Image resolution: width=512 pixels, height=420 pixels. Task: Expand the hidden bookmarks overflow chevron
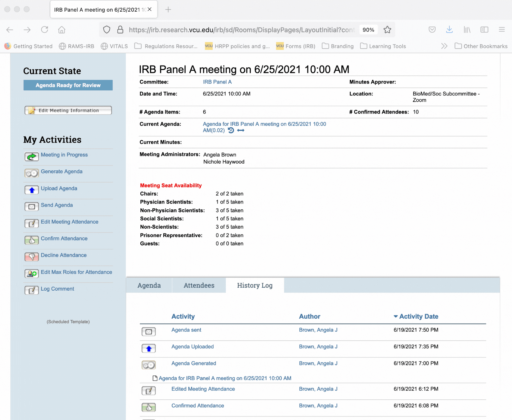click(x=444, y=46)
